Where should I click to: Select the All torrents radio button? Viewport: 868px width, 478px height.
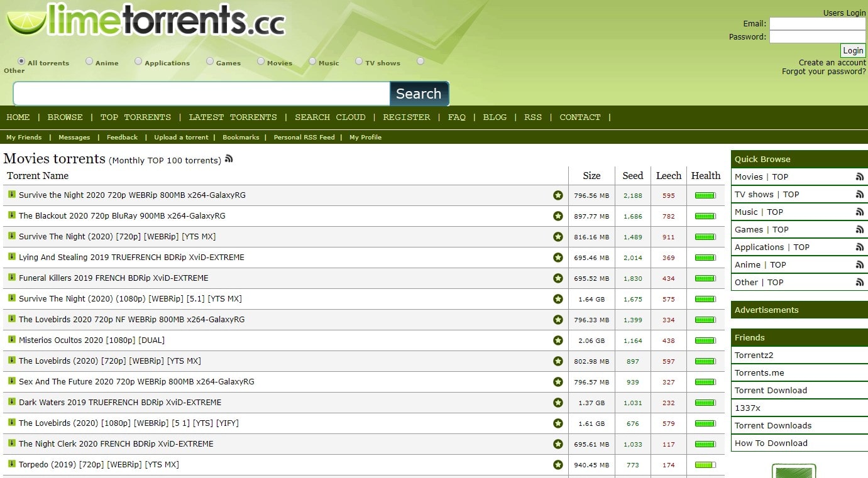coord(21,61)
